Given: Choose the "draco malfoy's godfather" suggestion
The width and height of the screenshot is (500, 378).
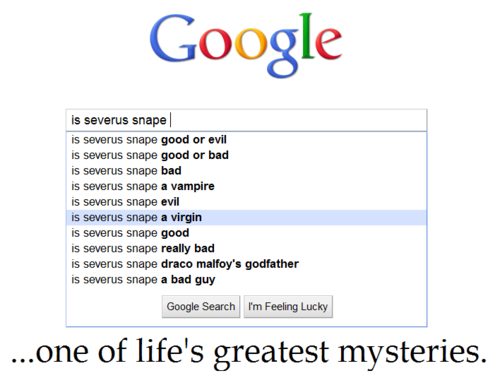Looking at the screenshot, I should point(246,264).
